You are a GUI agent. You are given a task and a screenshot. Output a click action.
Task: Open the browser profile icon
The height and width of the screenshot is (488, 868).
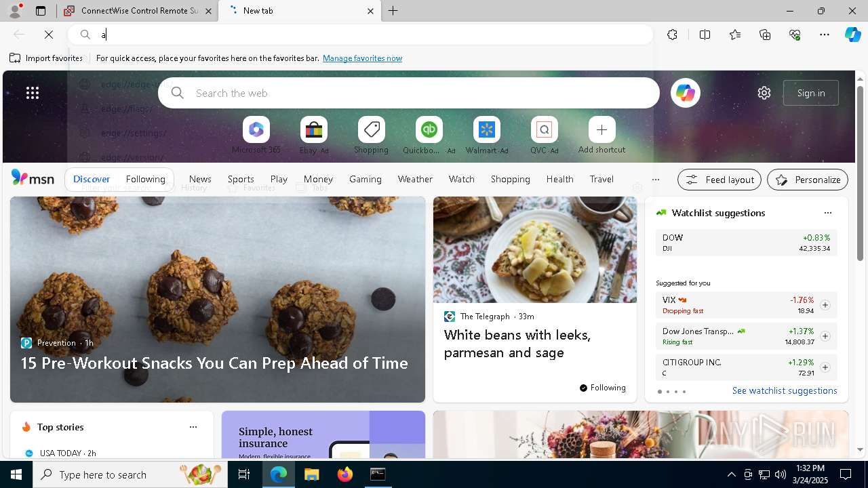tap(14, 11)
